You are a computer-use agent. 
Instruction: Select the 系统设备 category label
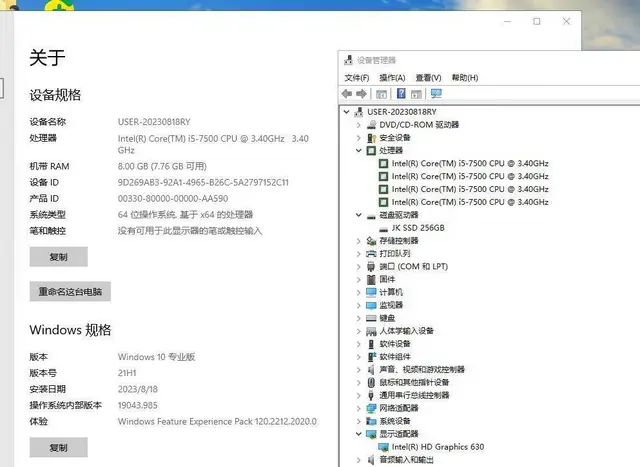(394, 421)
